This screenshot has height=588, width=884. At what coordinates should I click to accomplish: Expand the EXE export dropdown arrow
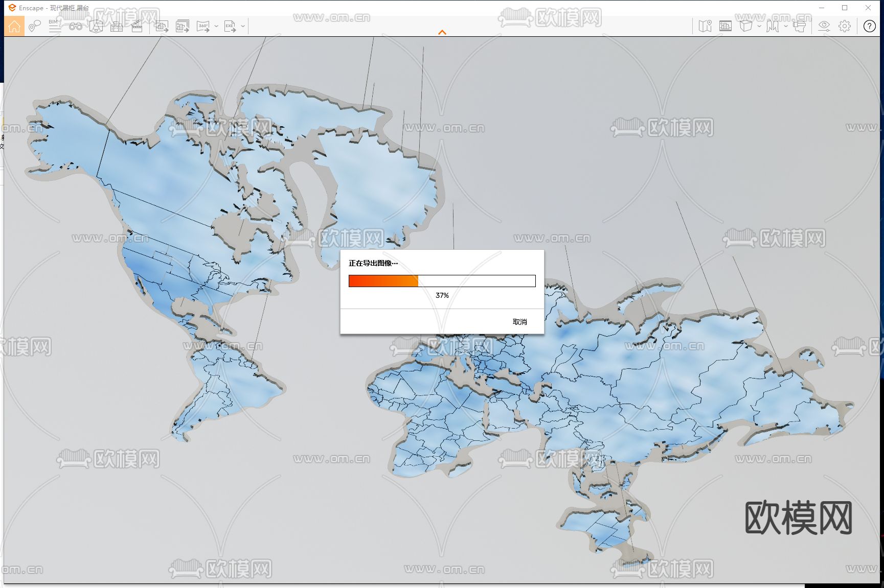[x=243, y=26]
